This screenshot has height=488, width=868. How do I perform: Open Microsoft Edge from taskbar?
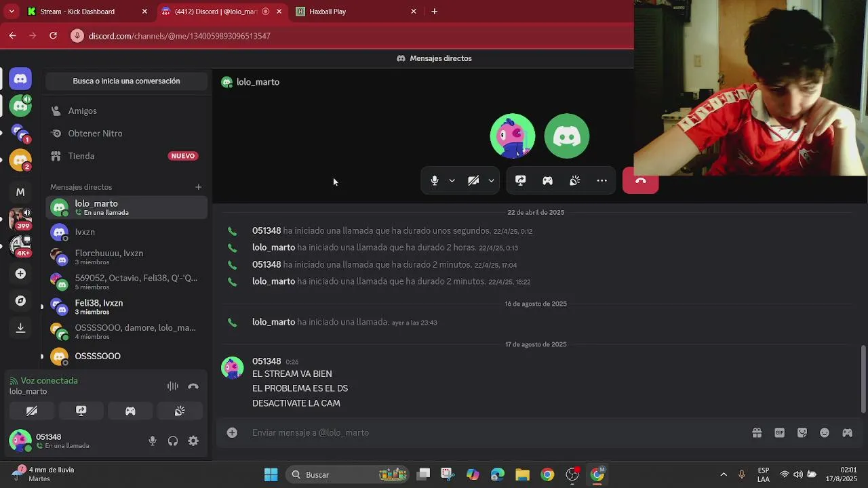pyautogui.click(x=498, y=474)
